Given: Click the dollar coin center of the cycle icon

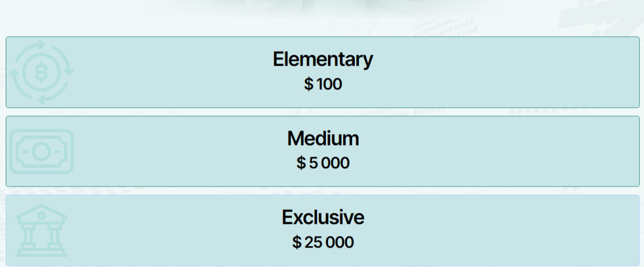Looking at the screenshot, I should [42, 73].
